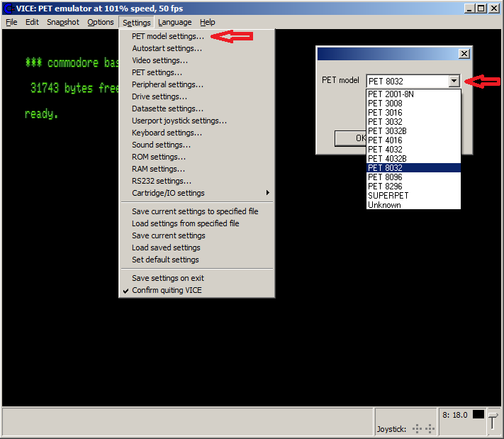Open Peripheral settings
504x439 pixels.
click(x=197, y=84)
